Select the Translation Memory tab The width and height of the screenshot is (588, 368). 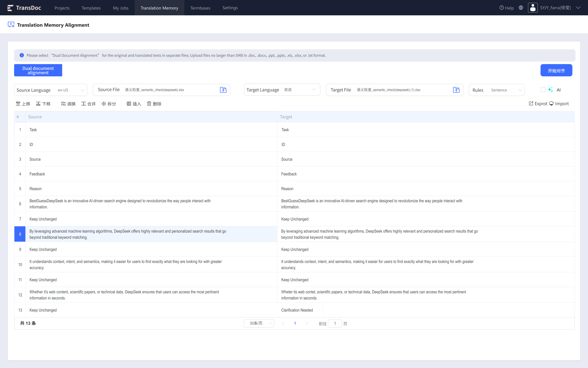click(x=159, y=8)
